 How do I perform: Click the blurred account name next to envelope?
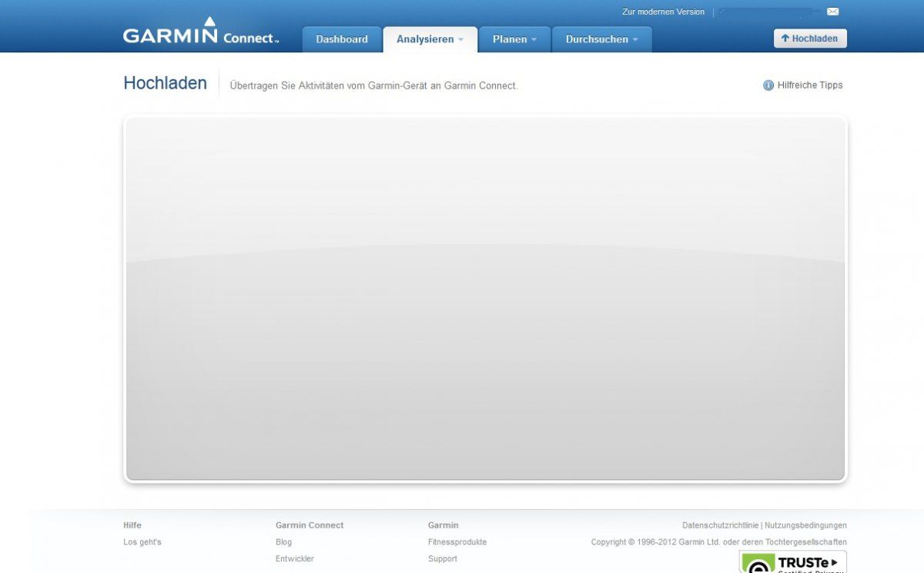coord(766,12)
